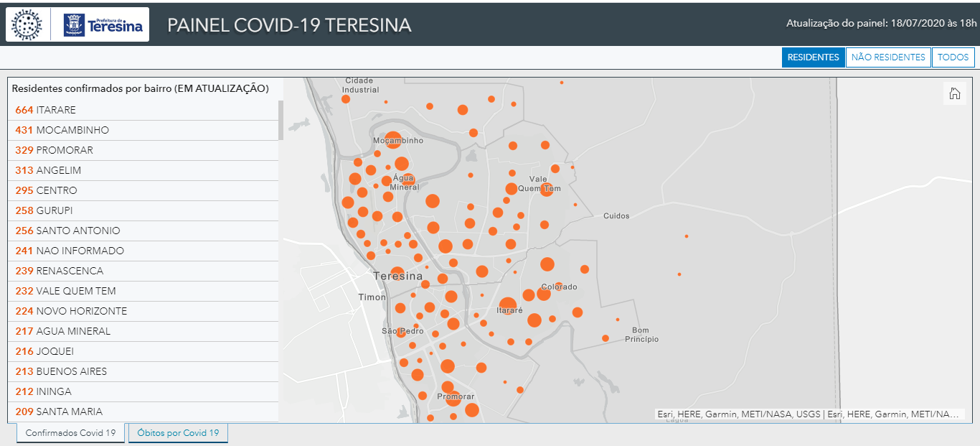
Task: Click the Timon map label
Action: 372,297
